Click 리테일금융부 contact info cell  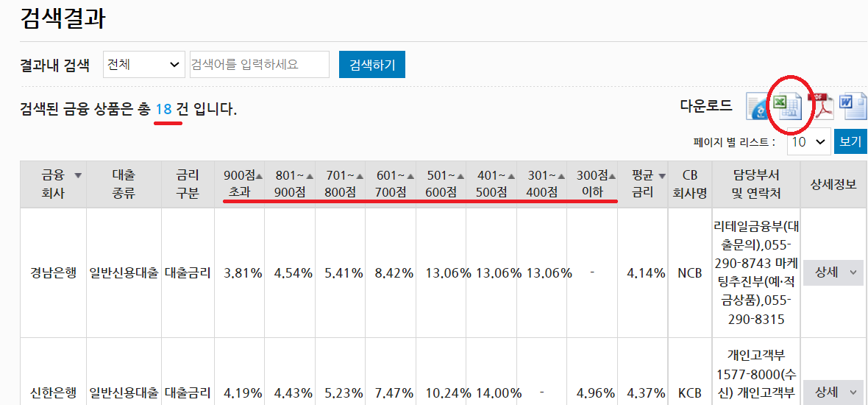click(x=756, y=272)
